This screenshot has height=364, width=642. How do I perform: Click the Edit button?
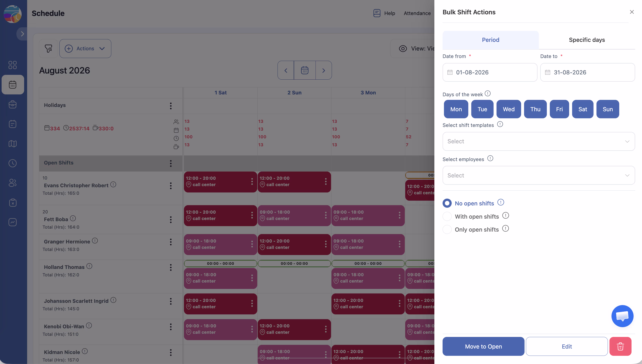(x=566, y=346)
